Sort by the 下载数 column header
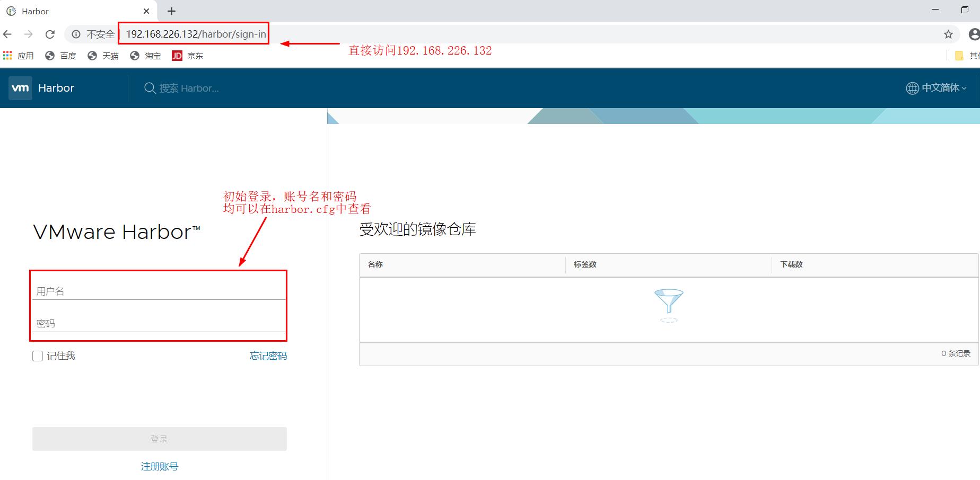The image size is (980, 480). (791, 264)
